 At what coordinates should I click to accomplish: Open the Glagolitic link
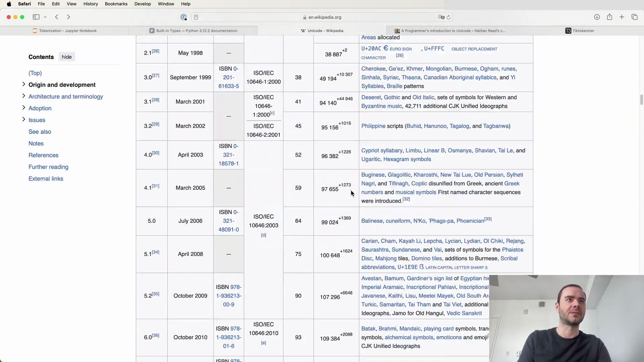399,175
